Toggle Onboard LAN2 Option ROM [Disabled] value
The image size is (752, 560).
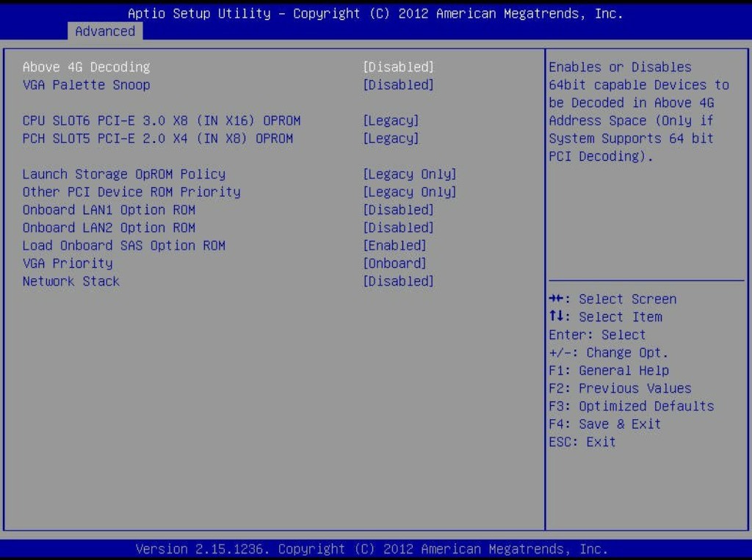398,228
